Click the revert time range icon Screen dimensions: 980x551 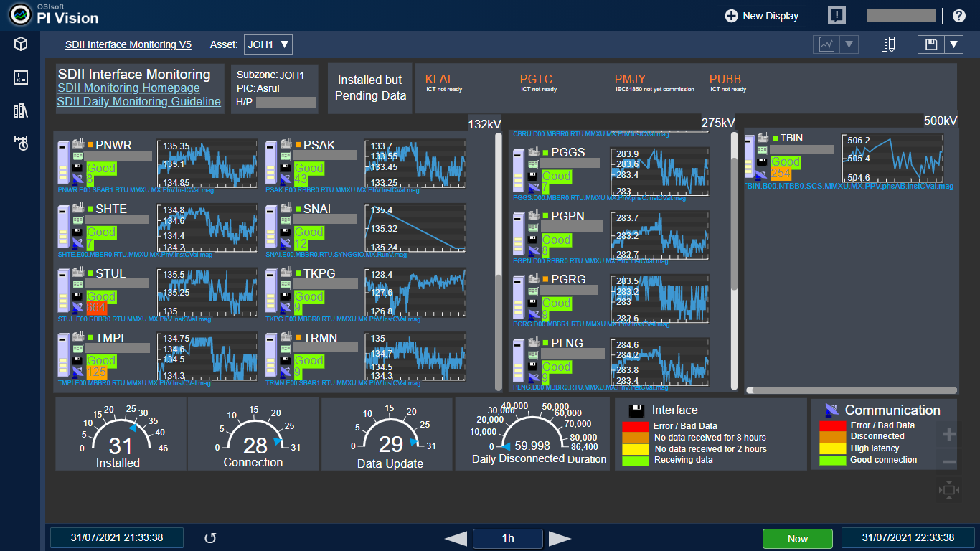210,538
